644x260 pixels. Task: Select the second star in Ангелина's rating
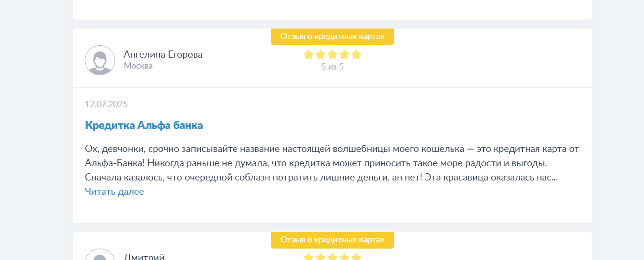(321, 55)
